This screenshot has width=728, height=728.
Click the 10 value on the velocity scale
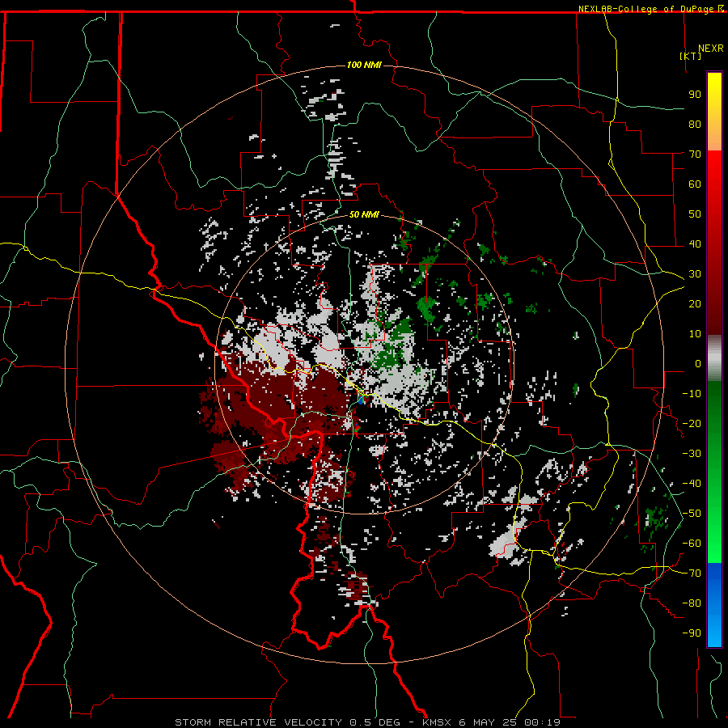[x=695, y=334]
